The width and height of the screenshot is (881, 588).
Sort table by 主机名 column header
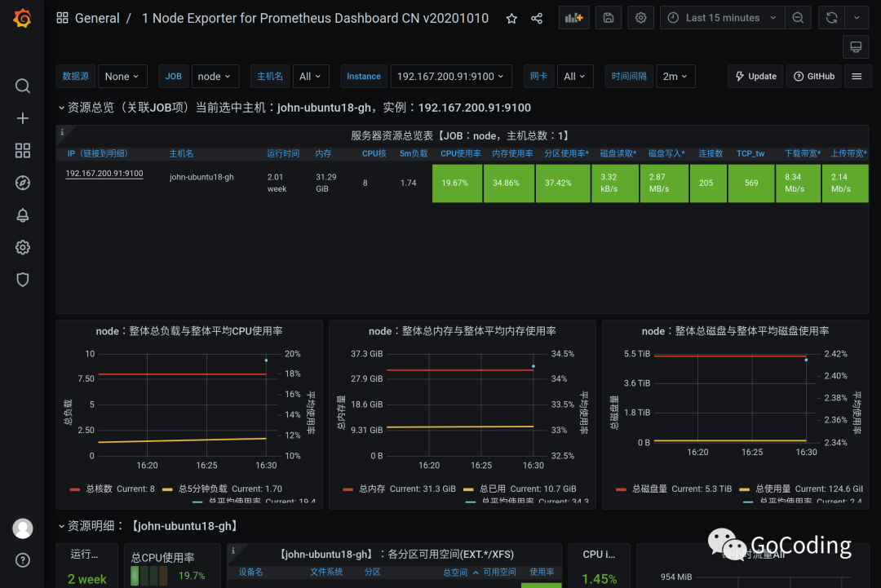[181, 153]
